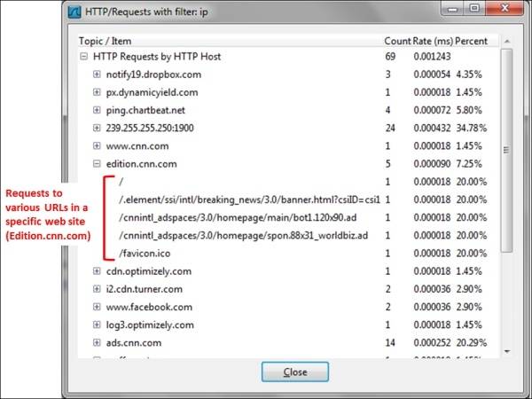532x399 pixels.
Task: Select the px.dynamicyield.com host name
Action: tap(152, 92)
